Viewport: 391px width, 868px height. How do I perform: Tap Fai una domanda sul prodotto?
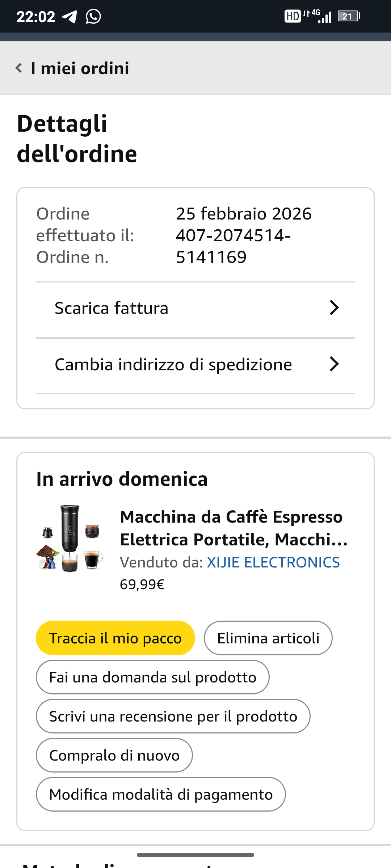point(152,677)
